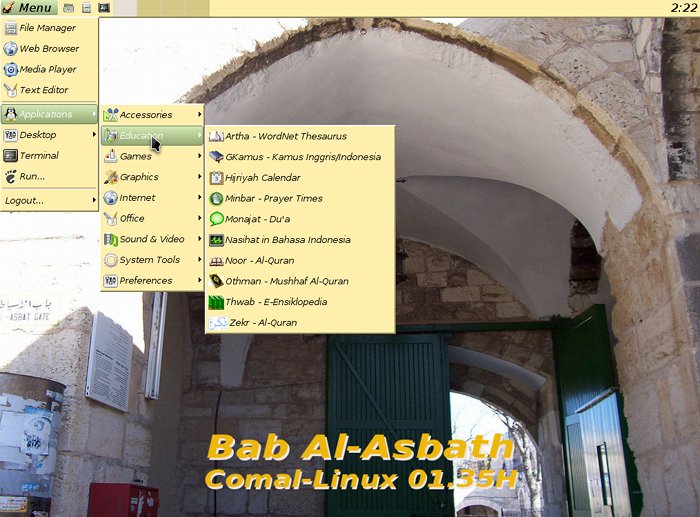Click the Preferences icon
This screenshot has height=517, width=700.
(111, 280)
